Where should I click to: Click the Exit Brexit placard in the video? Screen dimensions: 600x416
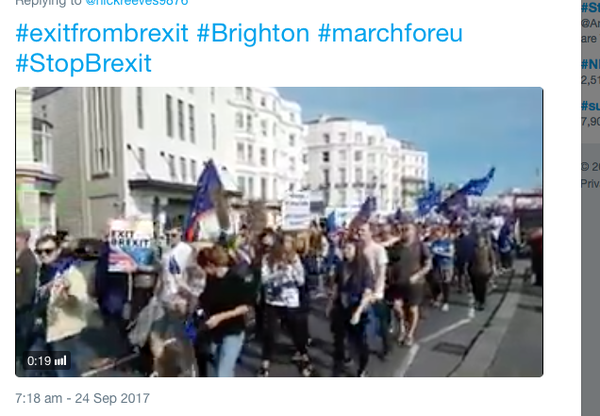click(130, 246)
